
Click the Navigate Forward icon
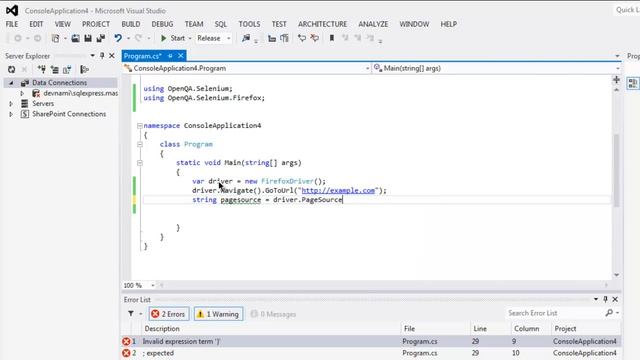(37, 38)
